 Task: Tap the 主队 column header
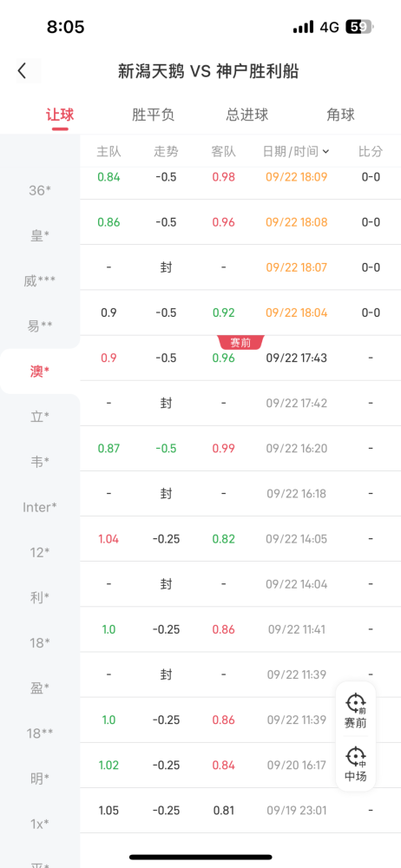[x=108, y=151]
